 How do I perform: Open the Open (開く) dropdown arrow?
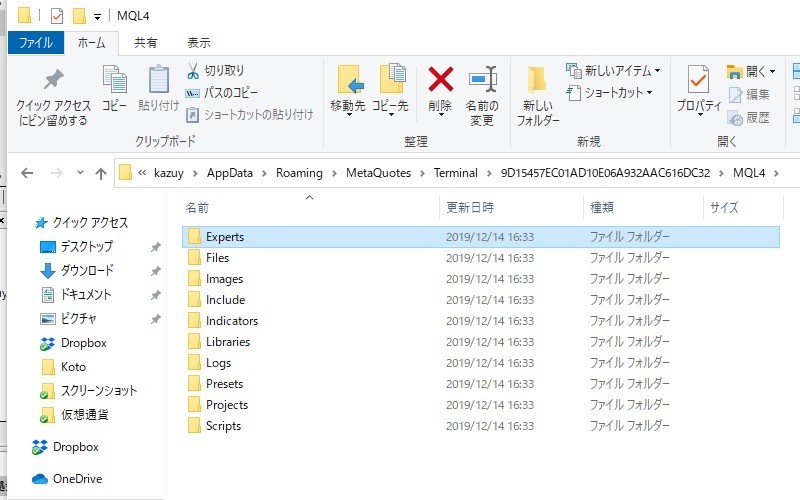pyautogui.click(x=772, y=71)
